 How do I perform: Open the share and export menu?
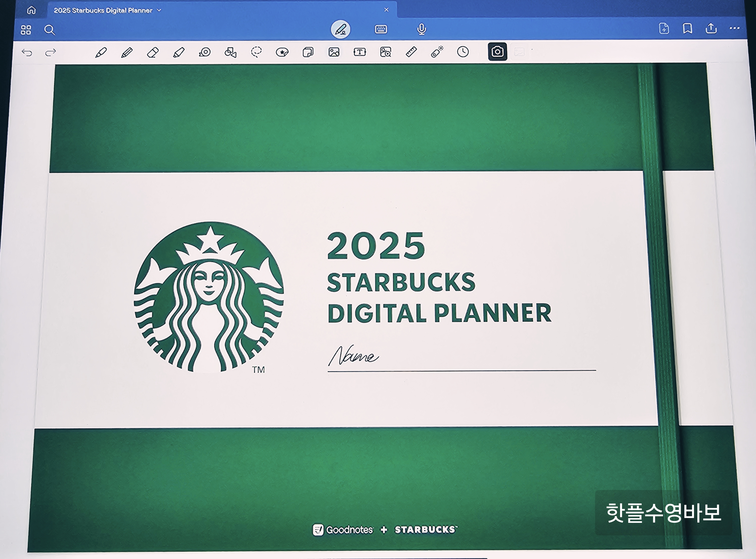pos(711,28)
